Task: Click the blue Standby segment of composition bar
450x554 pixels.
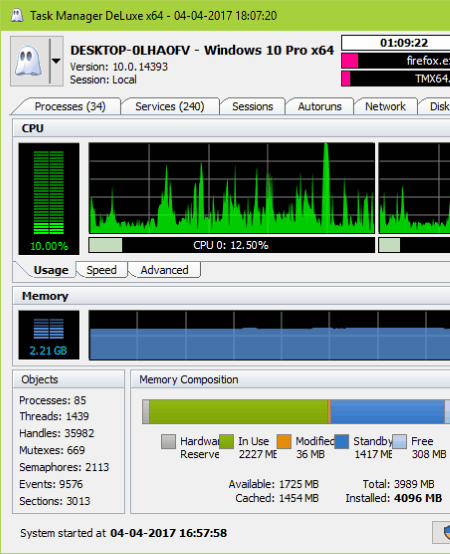Action: tap(387, 412)
